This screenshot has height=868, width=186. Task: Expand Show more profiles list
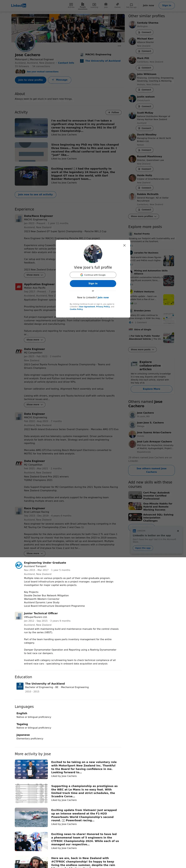point(143,216)
